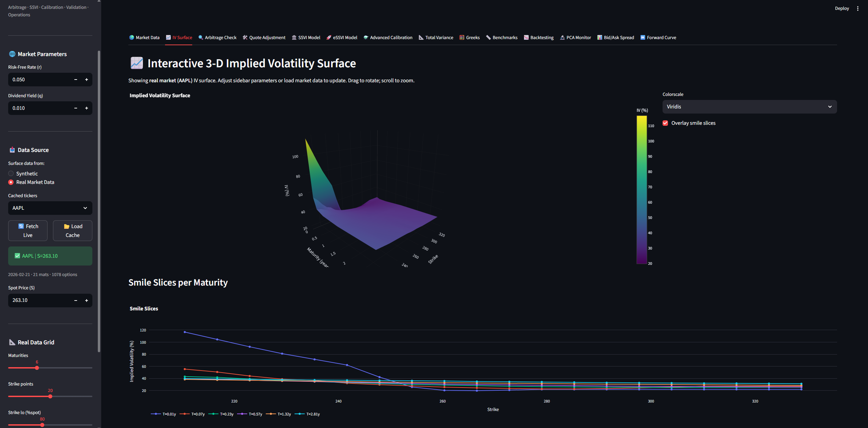Uncheck Overlay smile slices checkbox
This screenshot has height=428, width=868.
coord(665,123)
